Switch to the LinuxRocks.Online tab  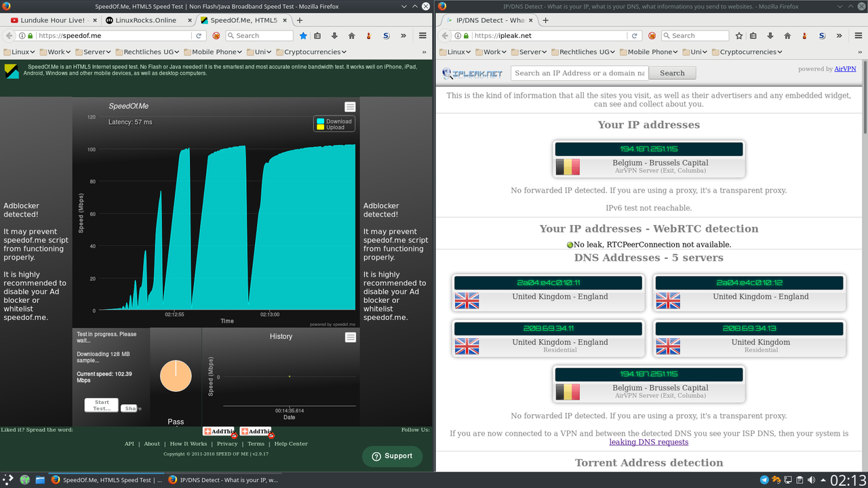[x=145, y=20]
